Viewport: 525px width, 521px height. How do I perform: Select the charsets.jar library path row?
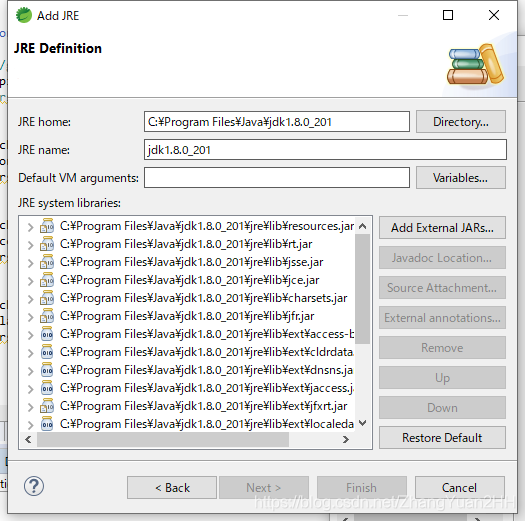[x=204, y=298]
